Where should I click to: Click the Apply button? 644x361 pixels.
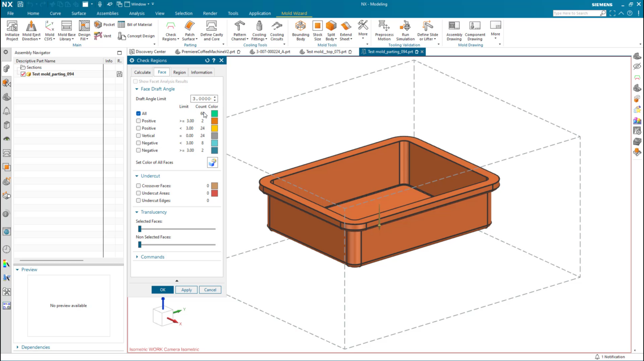coord(186,290)
